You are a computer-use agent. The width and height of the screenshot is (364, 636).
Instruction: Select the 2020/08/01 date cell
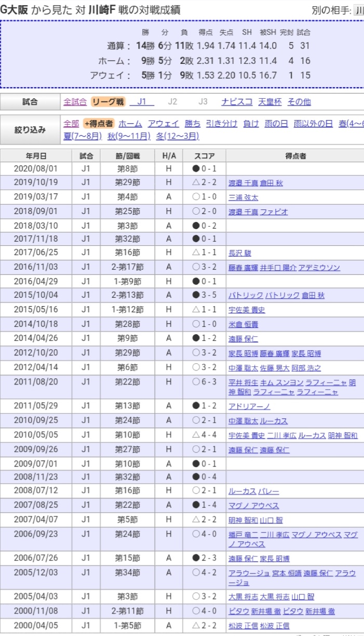36,169
